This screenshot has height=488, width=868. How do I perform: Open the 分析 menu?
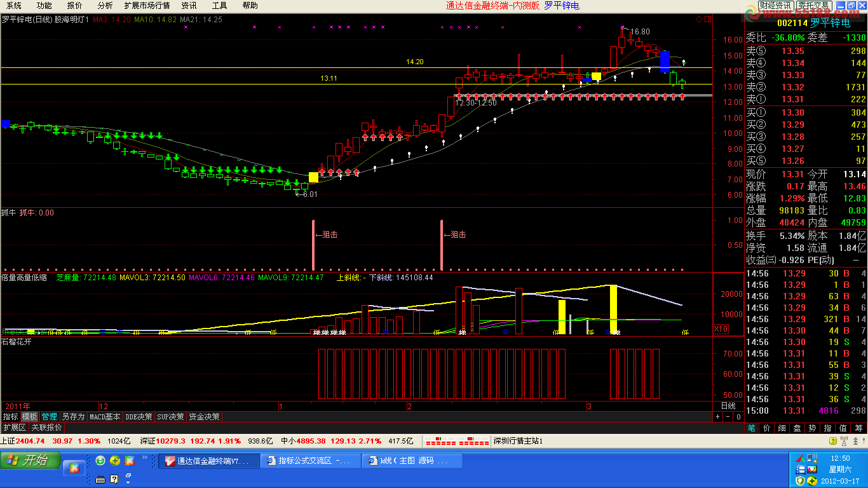click(105, 6)
